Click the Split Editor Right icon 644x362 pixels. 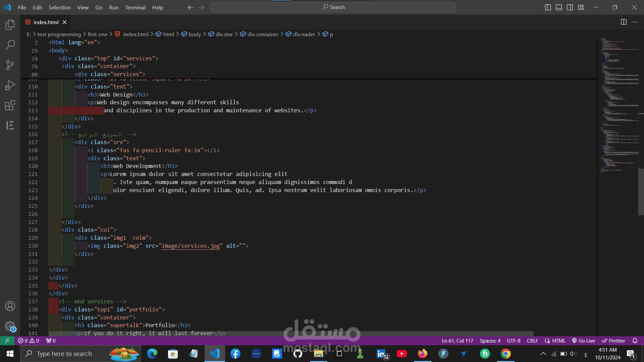(x=624, y=22)
